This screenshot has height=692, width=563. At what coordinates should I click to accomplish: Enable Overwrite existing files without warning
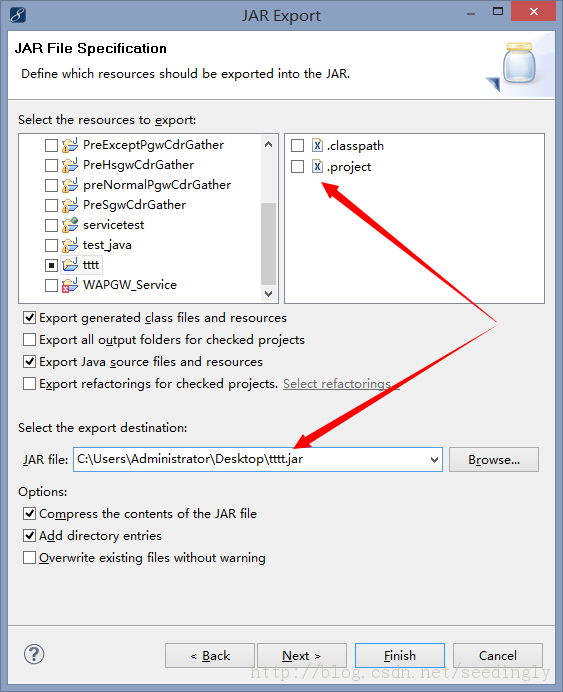pyautogui.click(x=30, y=557)
